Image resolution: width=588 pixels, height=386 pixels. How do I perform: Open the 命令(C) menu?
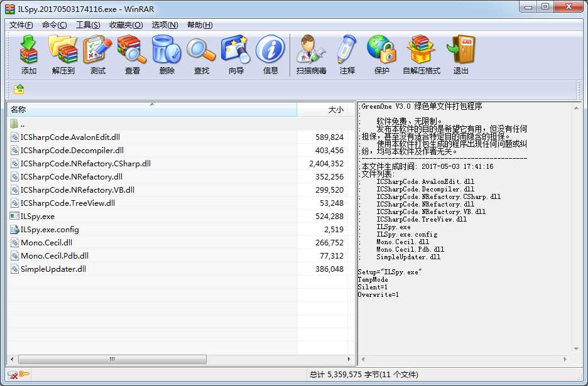55,25
